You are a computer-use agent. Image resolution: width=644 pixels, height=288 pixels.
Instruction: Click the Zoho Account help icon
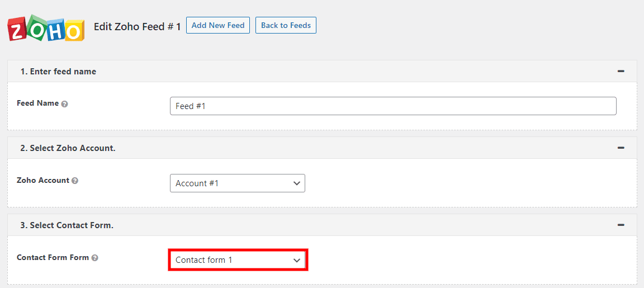[x=75, y=181]
